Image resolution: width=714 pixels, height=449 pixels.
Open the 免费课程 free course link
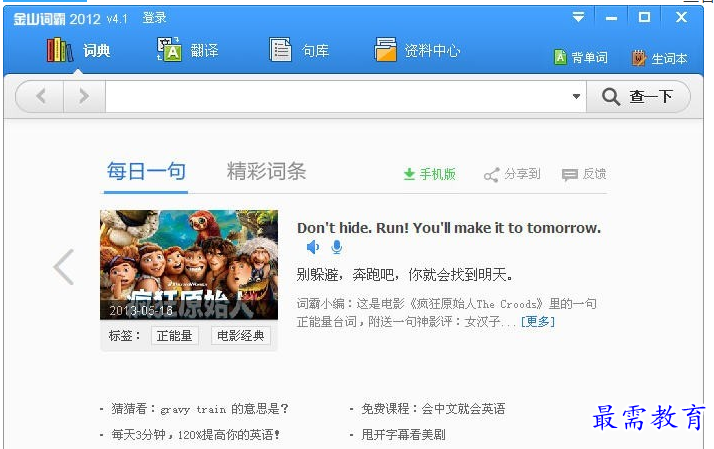(433, 408)
